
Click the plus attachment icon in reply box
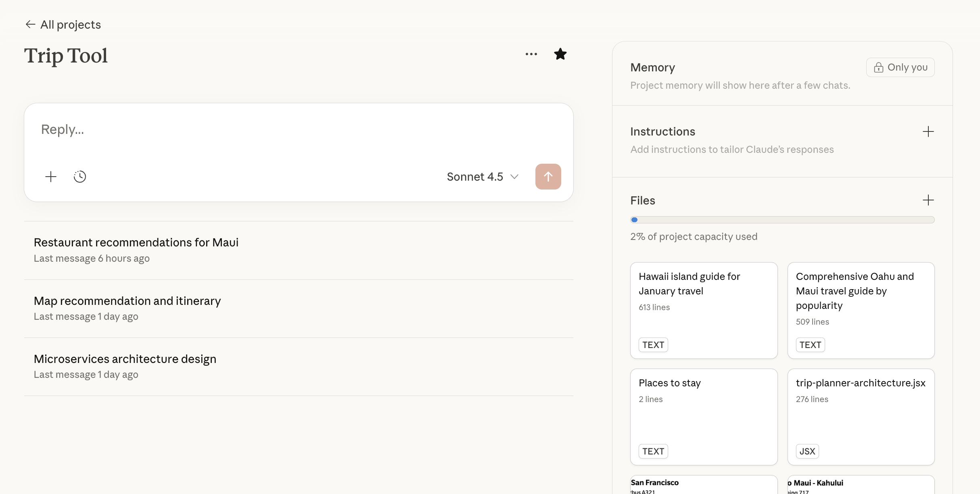point(51,177)
